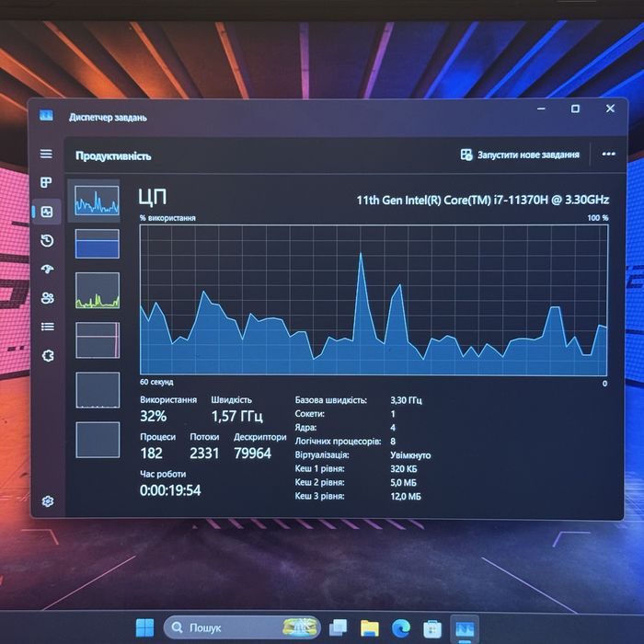Select the memory usage thumbnail graph

98,244
